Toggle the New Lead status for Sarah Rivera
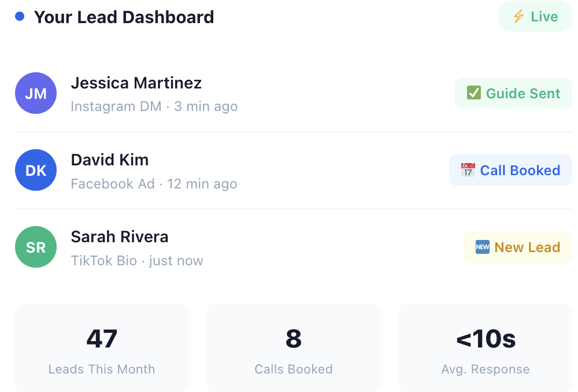 coord(517,247)
